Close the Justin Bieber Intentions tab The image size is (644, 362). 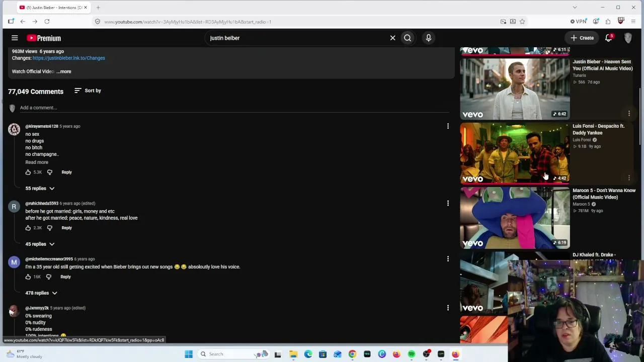(86, 8)
